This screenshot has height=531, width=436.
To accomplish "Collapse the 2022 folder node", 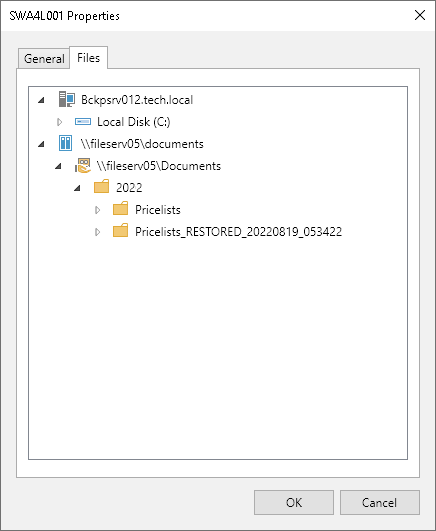I will point(77,188).
